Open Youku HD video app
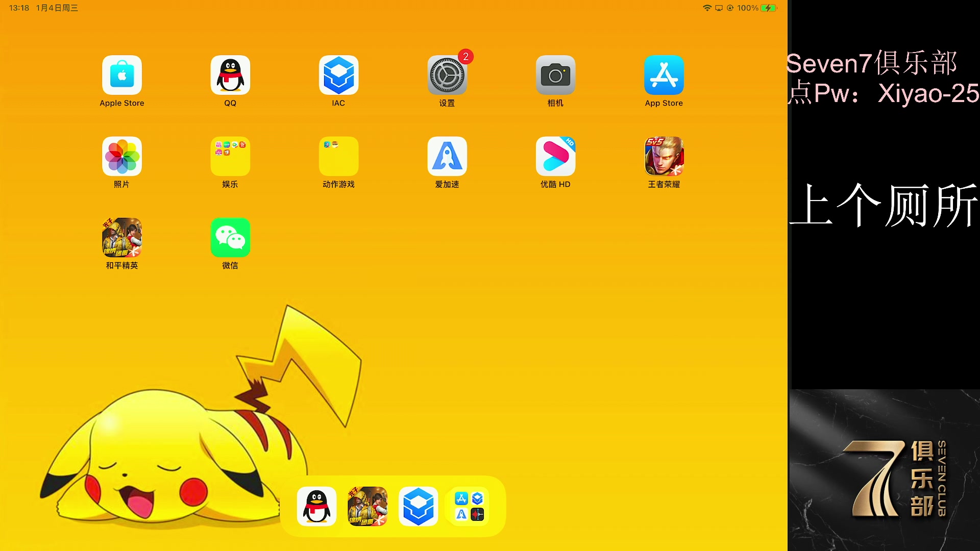The height and width of the screenshot is (551, 980). pos(555,156)
